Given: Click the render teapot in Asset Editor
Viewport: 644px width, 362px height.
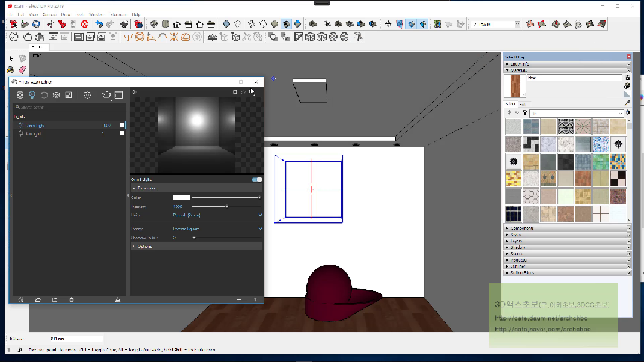Looking at the screenshot, I should pos(106,95).
